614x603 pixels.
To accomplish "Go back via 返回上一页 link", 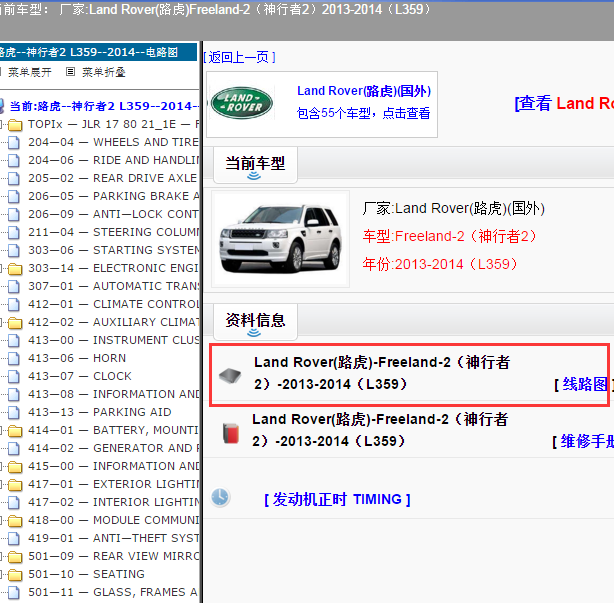I will point(239,58).
